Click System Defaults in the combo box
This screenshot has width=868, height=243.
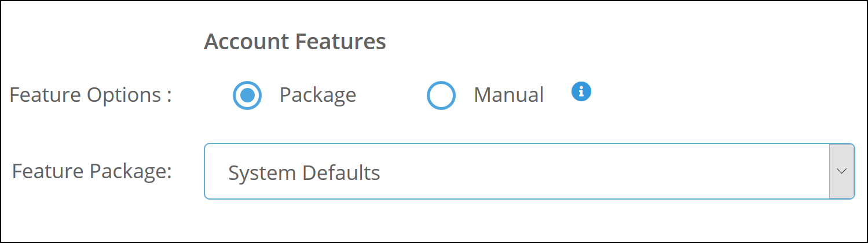coord(304,172)
